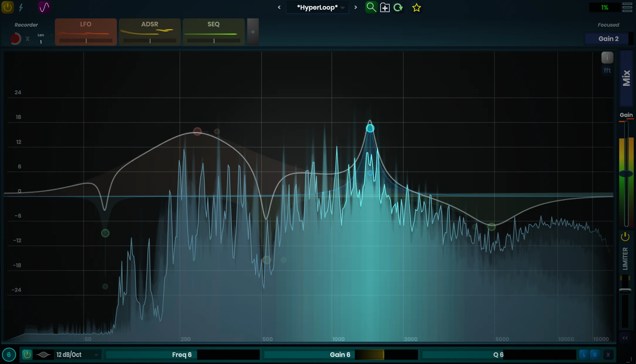Click the Gain 6 slider

click(340, 355)
